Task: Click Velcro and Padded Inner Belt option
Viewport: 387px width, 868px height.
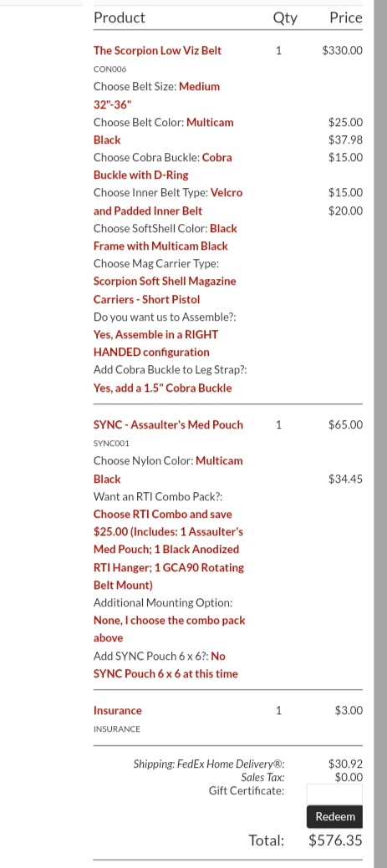Action: (168, 202)
